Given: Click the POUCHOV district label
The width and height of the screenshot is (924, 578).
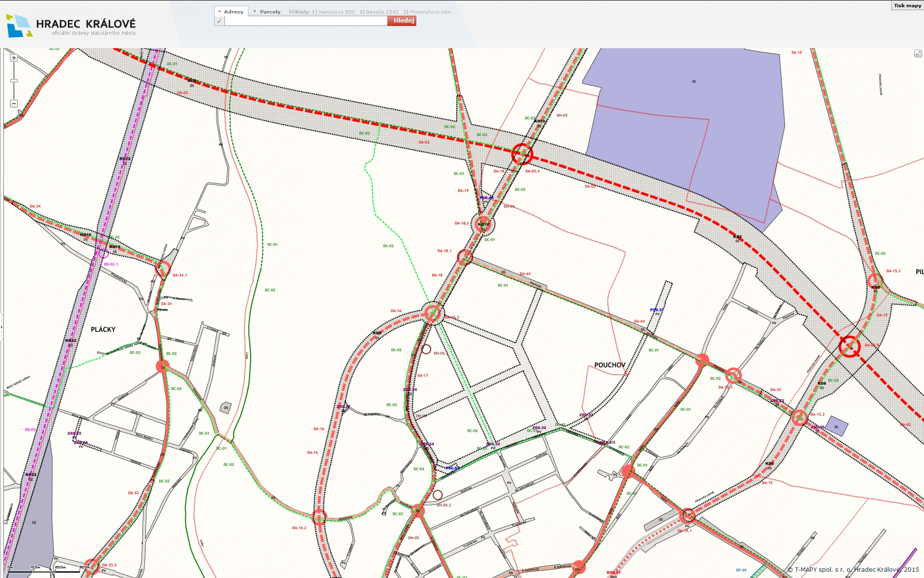Looking at the screenshot, I should pyautogui.click(x=610, y=365).
